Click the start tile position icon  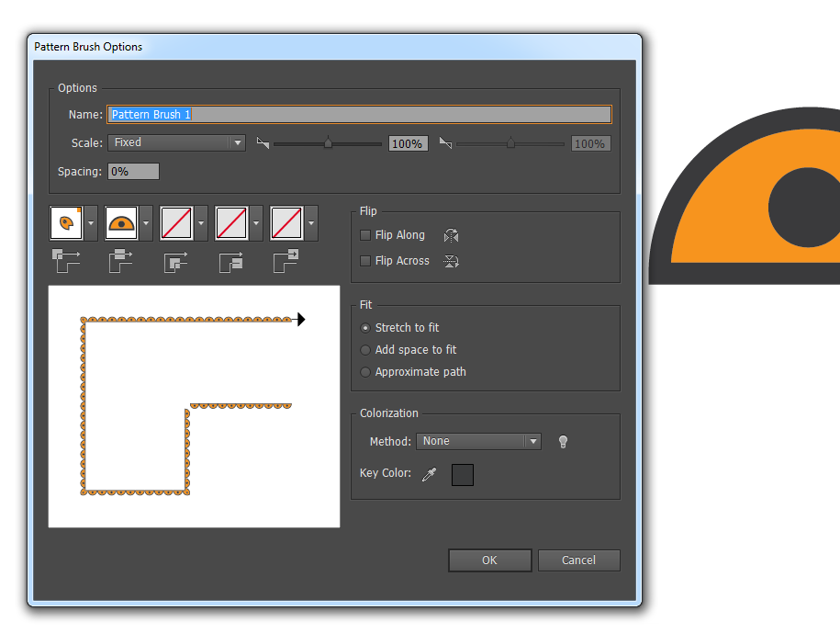pos(231,261)
